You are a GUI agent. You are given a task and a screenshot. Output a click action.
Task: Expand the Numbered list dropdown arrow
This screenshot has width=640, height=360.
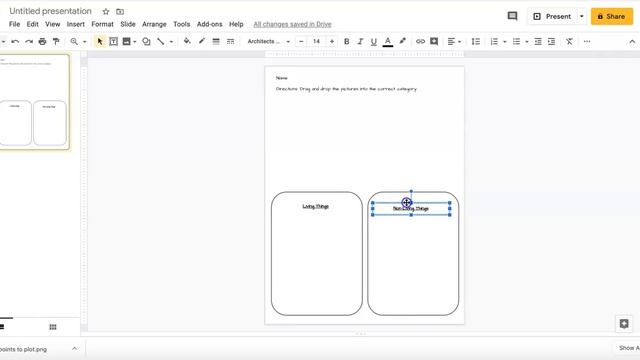pos(504,42)
